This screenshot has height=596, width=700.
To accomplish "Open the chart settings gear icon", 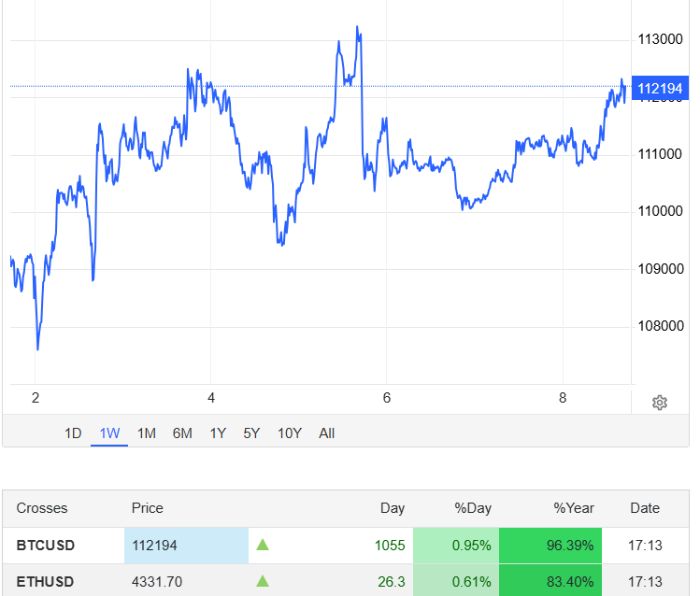I will tap(660, 403).
